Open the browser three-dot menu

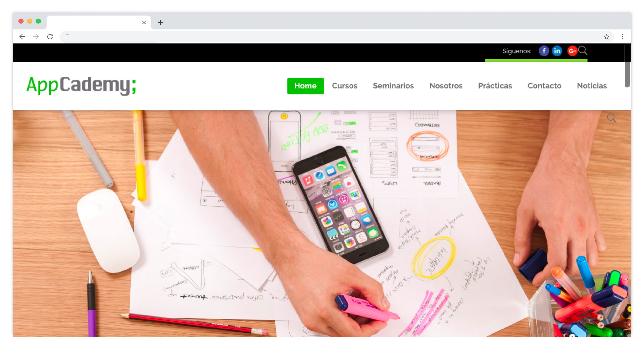click(x=623, y=37)
